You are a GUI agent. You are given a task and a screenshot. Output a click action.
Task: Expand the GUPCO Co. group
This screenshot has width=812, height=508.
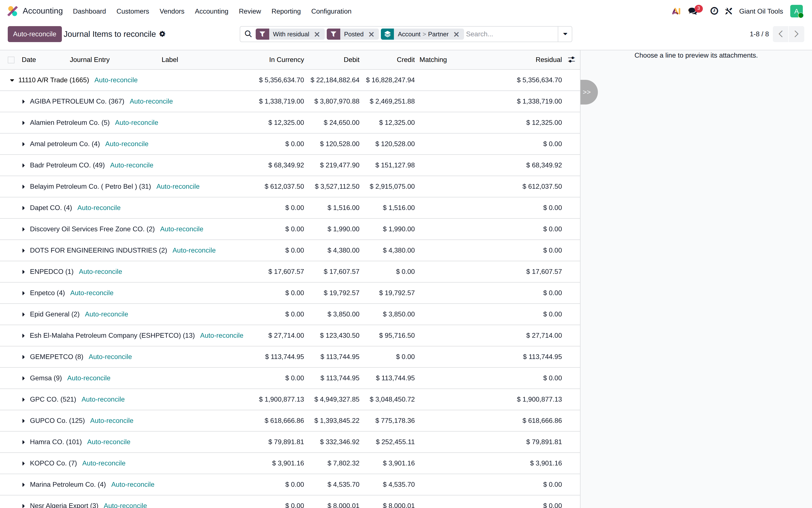(23, 421)
